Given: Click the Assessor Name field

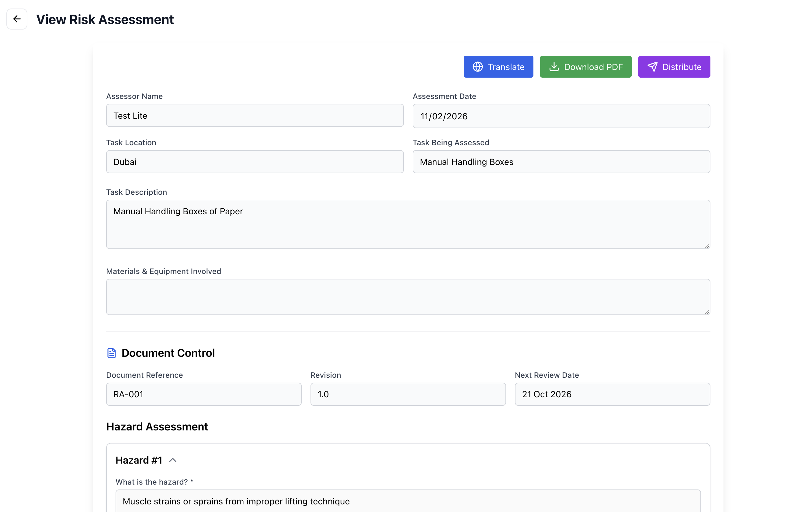Looking at the screenshot, I should coord(255,115).
